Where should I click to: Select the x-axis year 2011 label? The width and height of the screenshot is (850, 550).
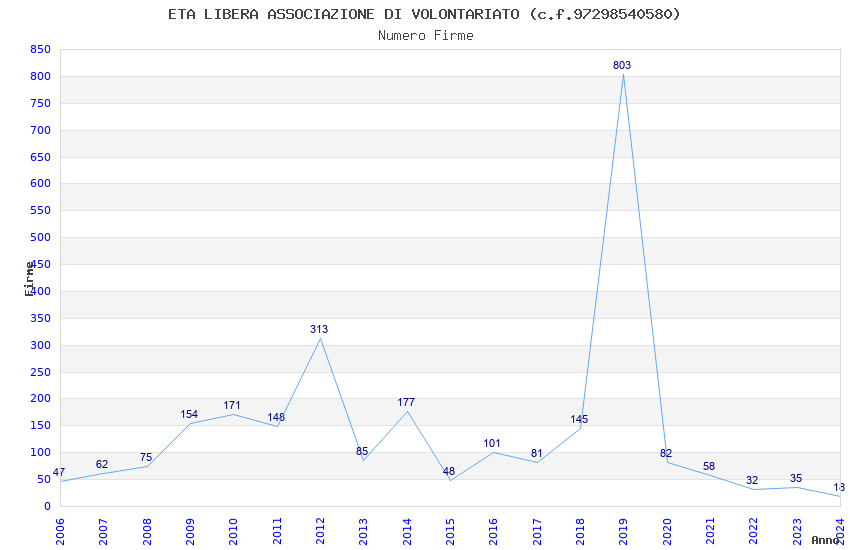(276, 532)
